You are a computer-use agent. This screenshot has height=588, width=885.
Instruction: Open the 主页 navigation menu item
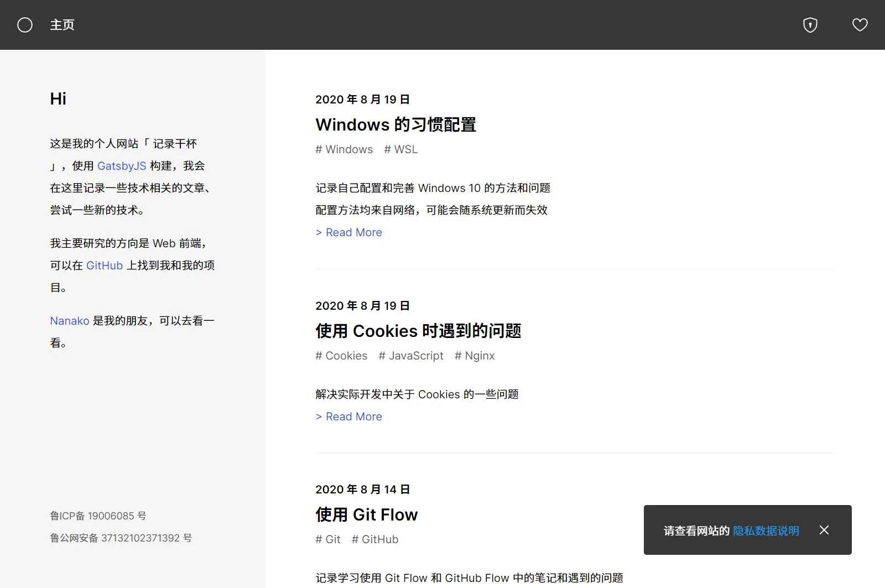(x=62, y=25)
